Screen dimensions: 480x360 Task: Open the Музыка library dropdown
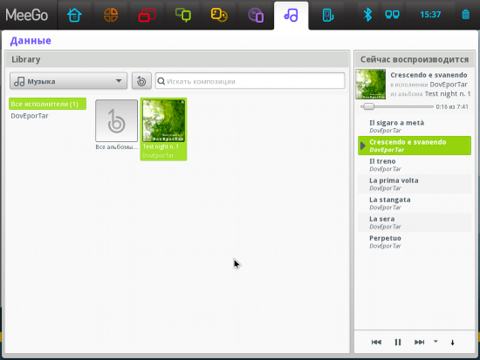pyautogui.click(x=68, y=81)
